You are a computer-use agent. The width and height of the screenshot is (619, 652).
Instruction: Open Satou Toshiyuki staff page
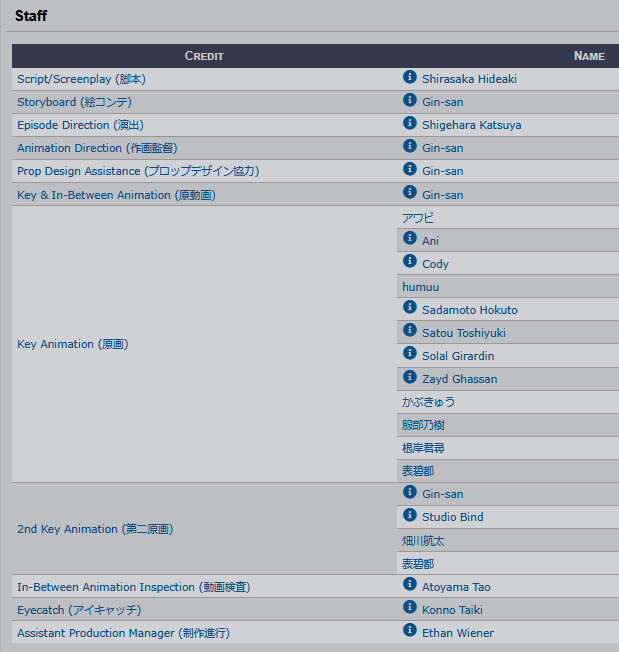pos(464,333)
